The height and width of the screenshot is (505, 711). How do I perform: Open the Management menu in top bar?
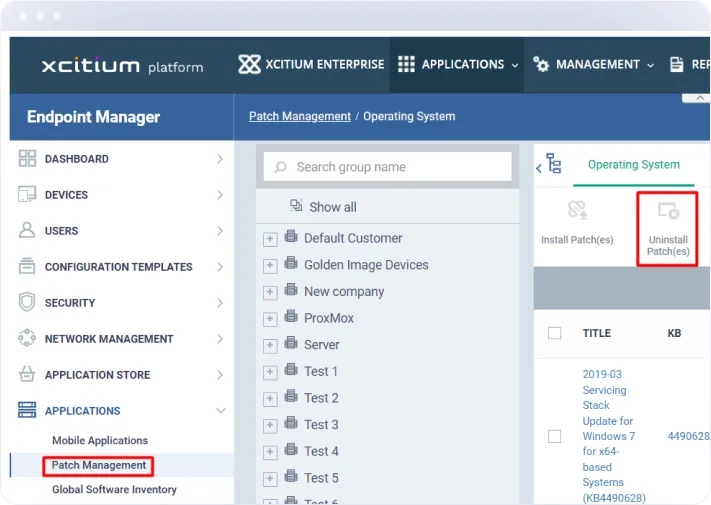pyautogui.click(x=594, y=64)
